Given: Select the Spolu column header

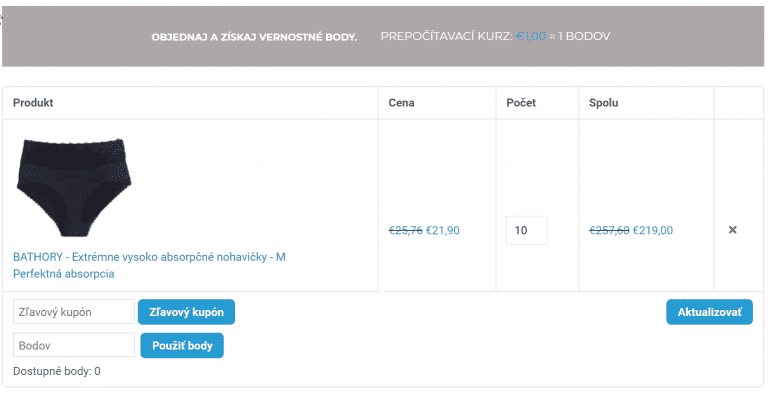Looking at the screenshot, I should coord(603,102).
